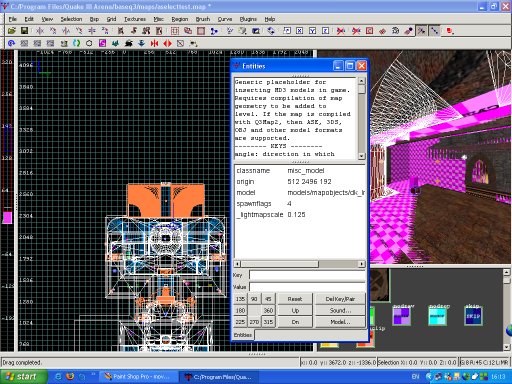Click the Del Key/Pair button

[x=340, y=299]
